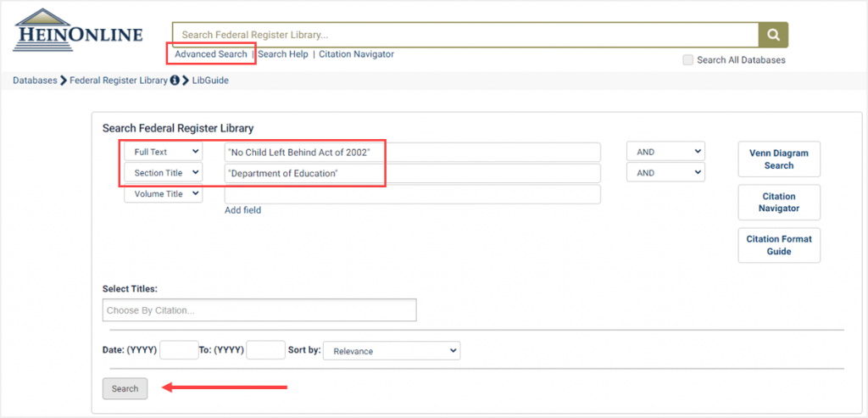
Task: Open the second AND operator dropdown
Action: coord(665,173)
